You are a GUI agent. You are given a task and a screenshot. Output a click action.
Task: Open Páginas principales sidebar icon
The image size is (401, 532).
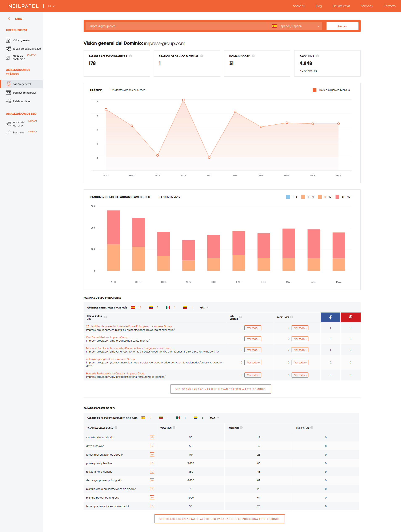point(8,93)
